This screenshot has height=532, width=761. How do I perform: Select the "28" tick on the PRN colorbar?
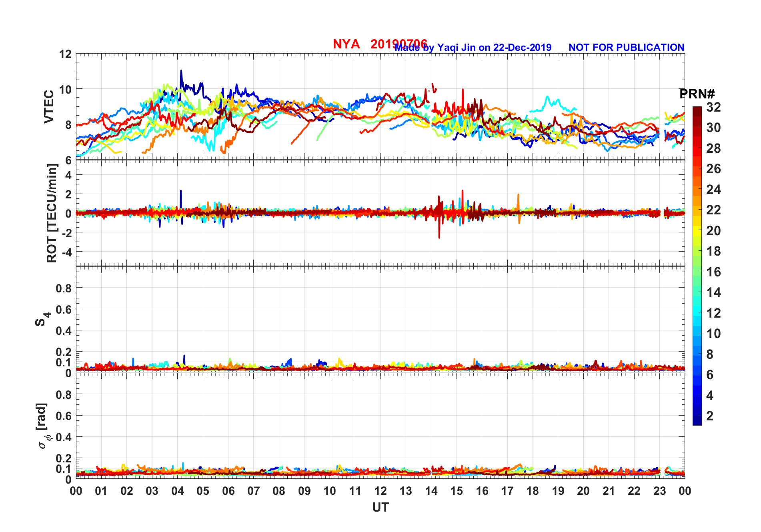pyautogui.click(x=713, y=148)
